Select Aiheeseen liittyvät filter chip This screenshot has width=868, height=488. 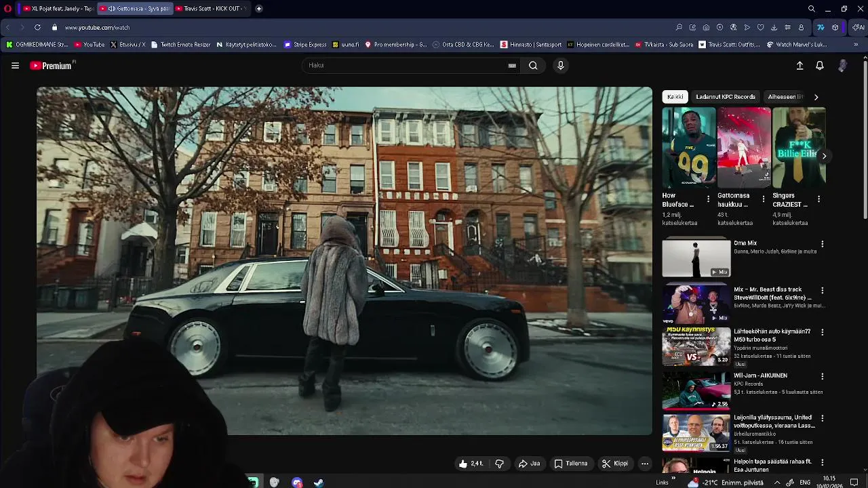785,97
